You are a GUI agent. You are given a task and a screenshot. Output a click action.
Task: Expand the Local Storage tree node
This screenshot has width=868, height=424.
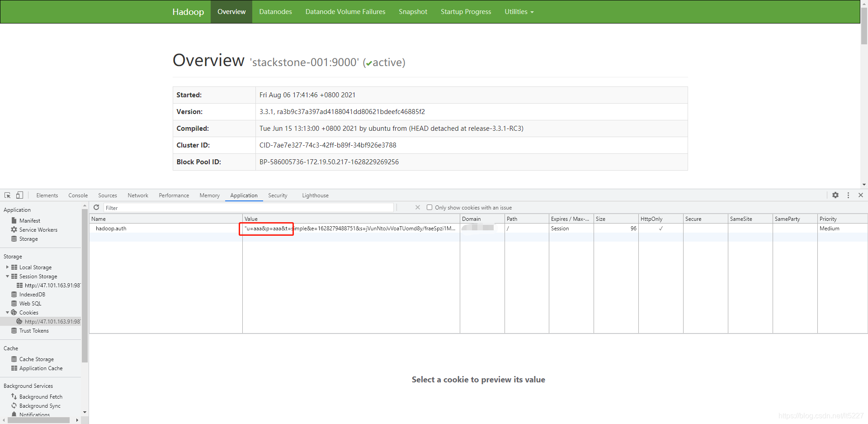click(x=7, y=267)
